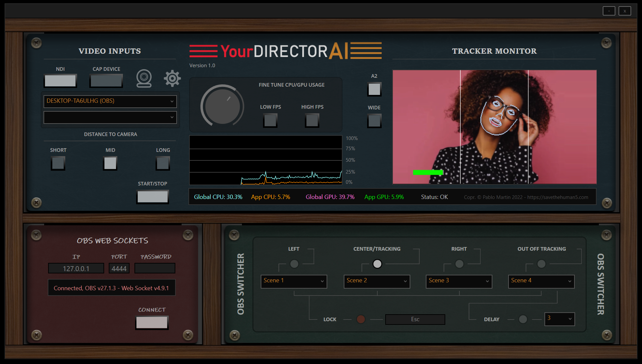Click the tracker monitor video preview
The width and height of the screenshot is (642, 364).
pyautogui.click(x=494, y=127)
